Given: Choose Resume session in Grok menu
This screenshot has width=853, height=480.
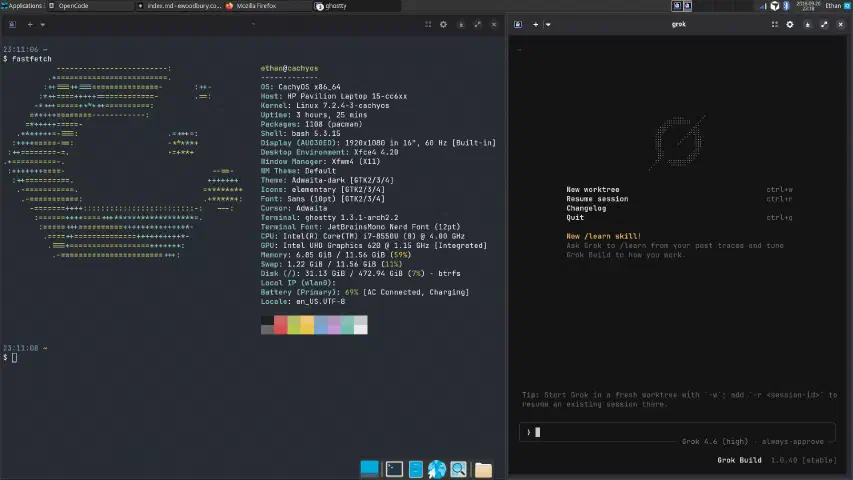Looking at the screenshot, I should 597,199.
